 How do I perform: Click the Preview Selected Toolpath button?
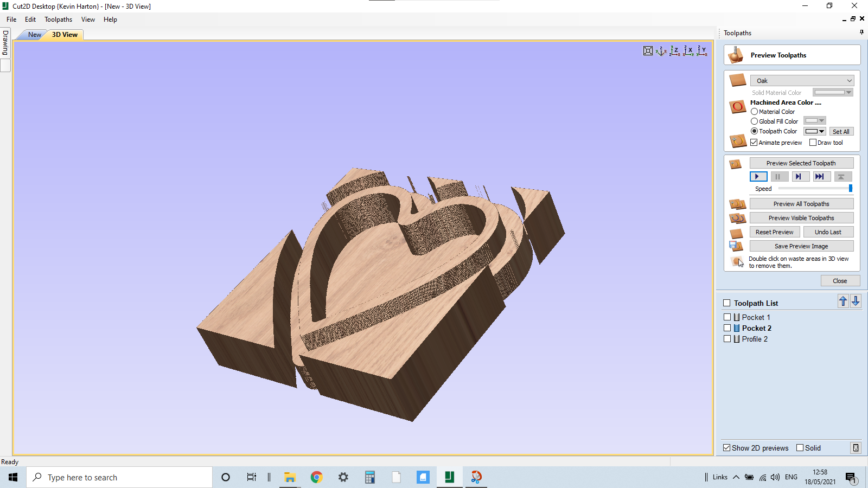click(x=801, y=163)
